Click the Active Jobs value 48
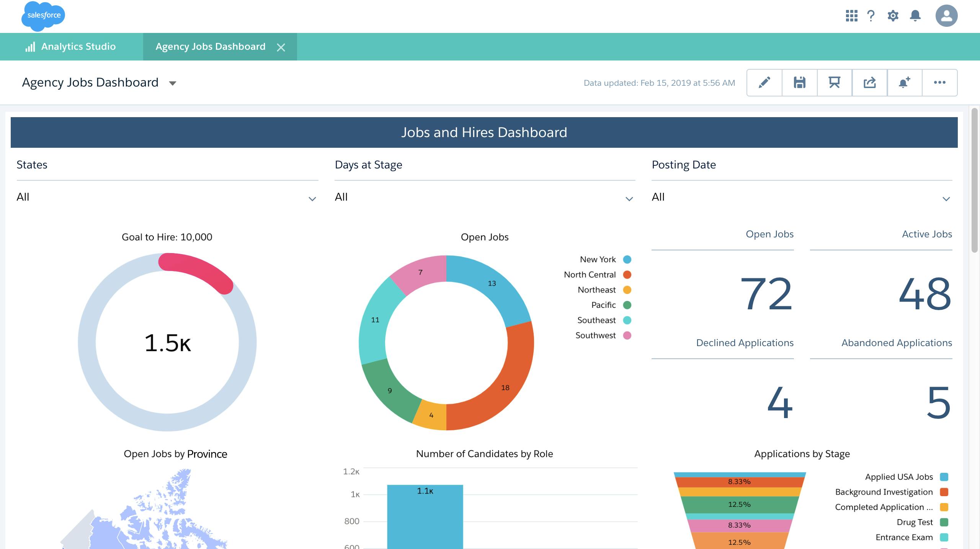 click(x=925, y=294)
